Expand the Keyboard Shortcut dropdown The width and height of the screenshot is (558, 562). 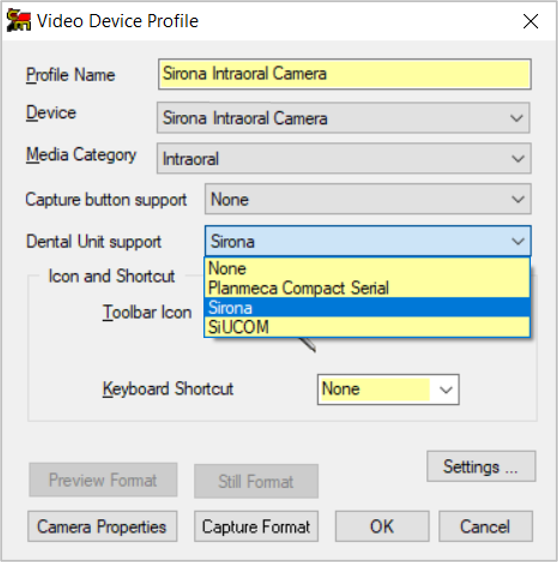pos(445,390)
